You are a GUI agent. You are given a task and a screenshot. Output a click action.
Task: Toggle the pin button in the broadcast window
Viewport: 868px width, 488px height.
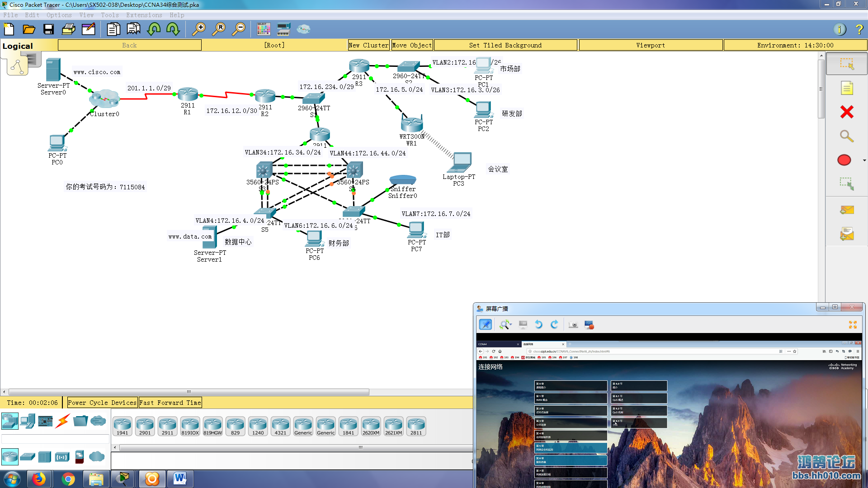coord(485,324)
